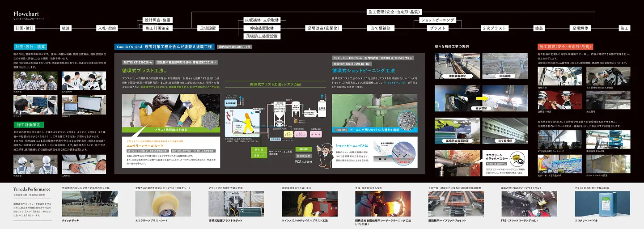Select the 足場設置 flowchart step
Screen dimensions: 644x229
[x=207, y=28]
